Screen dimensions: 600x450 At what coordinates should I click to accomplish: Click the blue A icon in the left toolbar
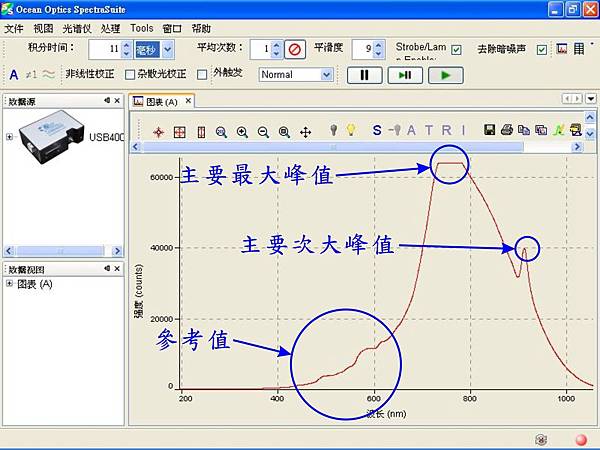pyautogui.click(x=14, y=75)
